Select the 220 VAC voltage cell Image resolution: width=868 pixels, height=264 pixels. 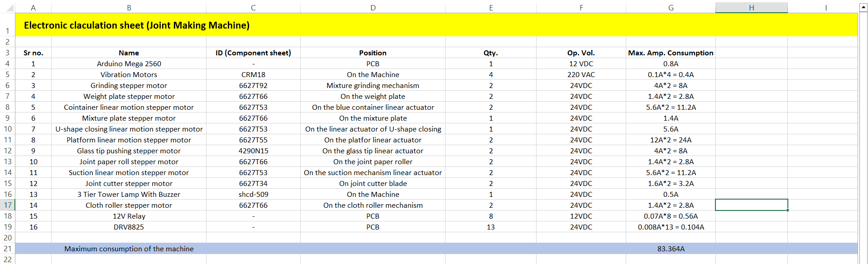581,74
